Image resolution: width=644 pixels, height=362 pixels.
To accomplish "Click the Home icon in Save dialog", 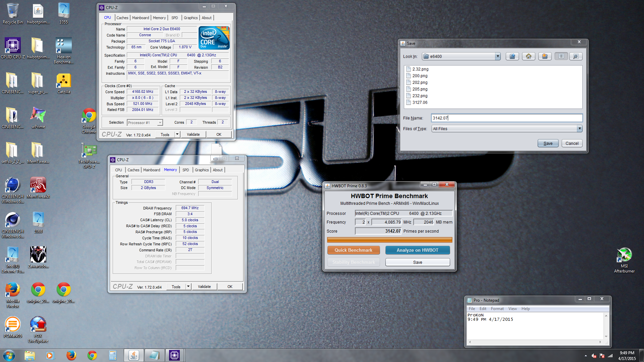I will (529, 56).
